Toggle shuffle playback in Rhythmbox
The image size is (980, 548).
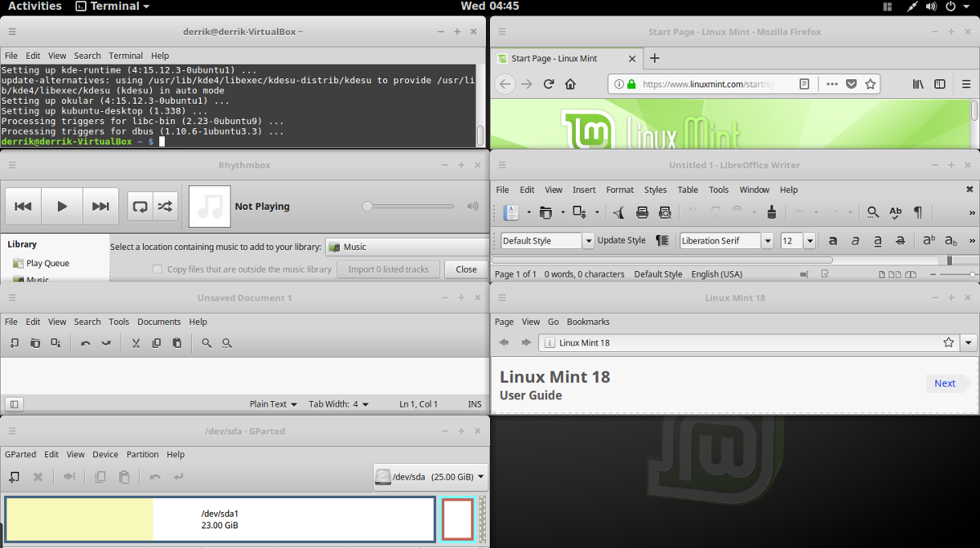coord(167,206)
